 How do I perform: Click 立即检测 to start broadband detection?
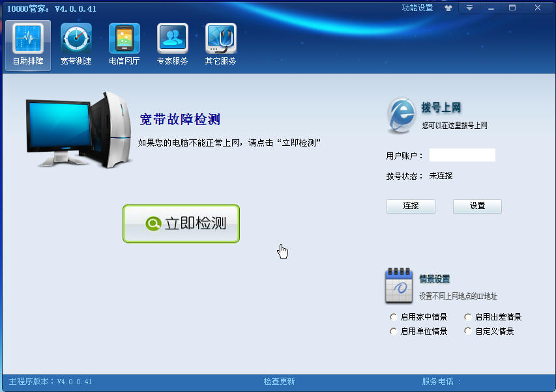181,223
